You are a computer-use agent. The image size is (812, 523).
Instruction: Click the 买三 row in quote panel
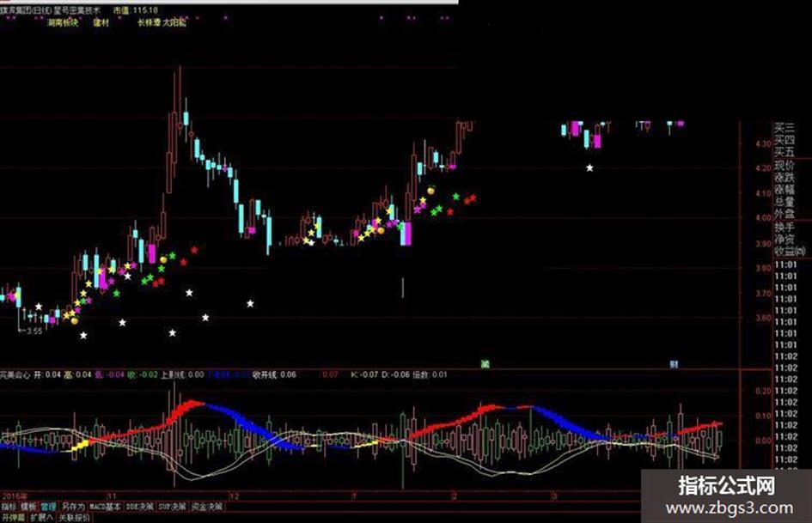point(784,127)
